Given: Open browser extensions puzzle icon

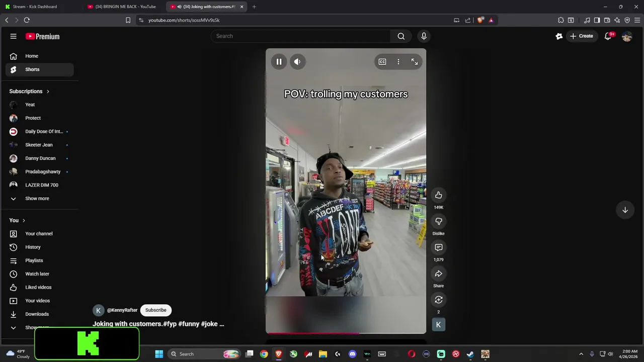Looking at the screenshot, I should [x=560, y=20].
